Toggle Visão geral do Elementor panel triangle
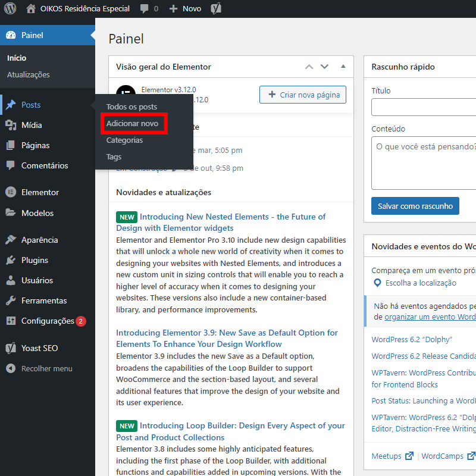476x476 pixels. (343, 67)
